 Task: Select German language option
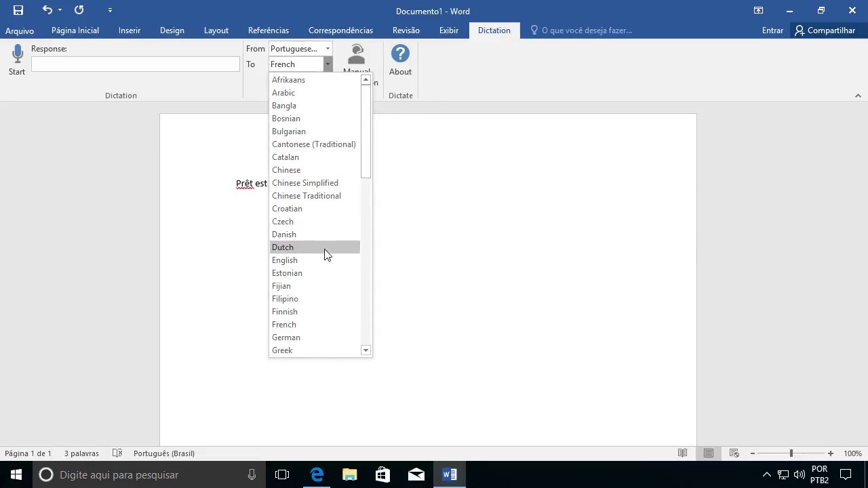coord(315,338)
